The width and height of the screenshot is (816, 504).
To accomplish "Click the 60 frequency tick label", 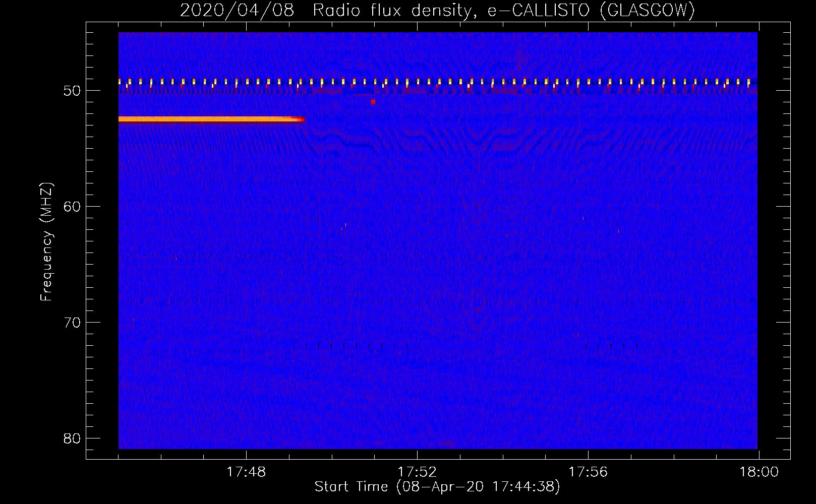I will [x=72, y=207].
